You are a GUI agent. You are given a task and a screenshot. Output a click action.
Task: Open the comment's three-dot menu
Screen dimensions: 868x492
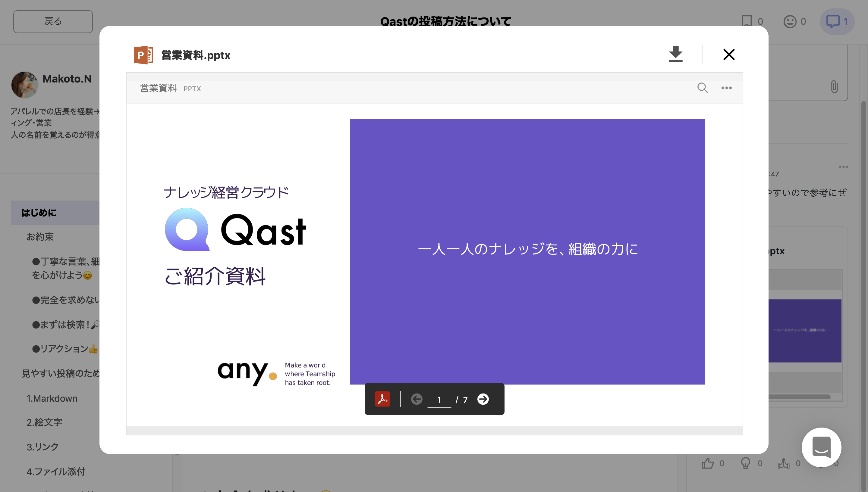click(843, 167)
